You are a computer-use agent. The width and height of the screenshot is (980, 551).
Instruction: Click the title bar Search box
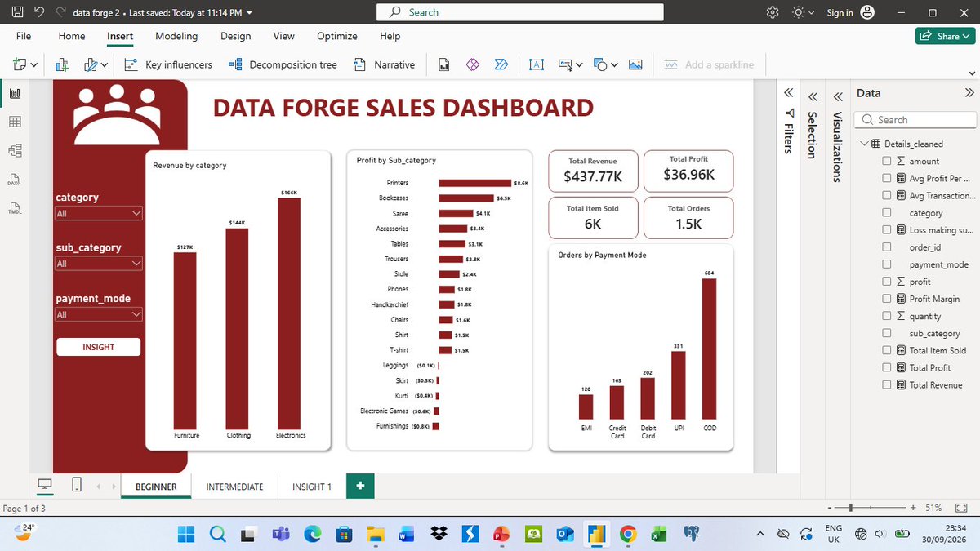pyautogui.click(x=520, y=12)
